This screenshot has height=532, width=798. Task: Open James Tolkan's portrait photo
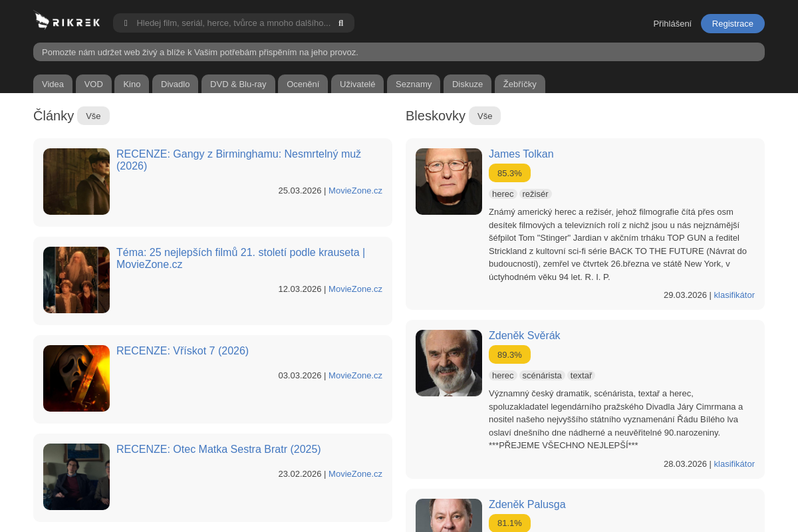pyautogui.click(x=449, y=182)
